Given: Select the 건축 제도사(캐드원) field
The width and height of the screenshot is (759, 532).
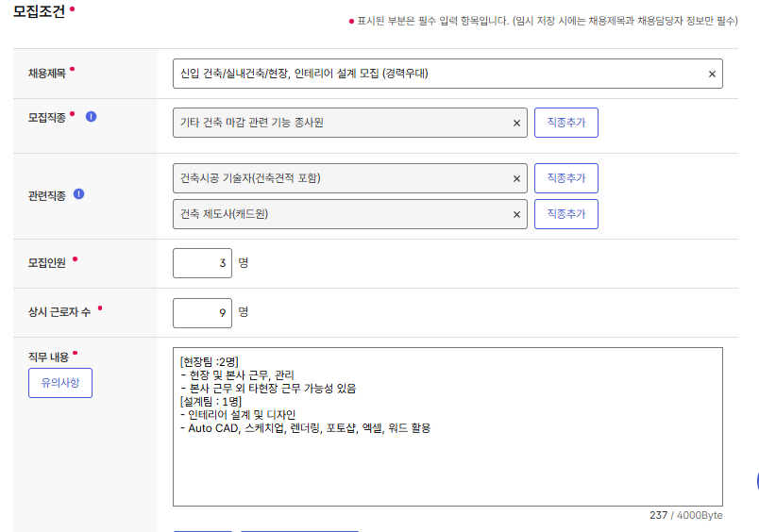Looking at the screenshot, I should pyautogui.click(x=340, y=214).
